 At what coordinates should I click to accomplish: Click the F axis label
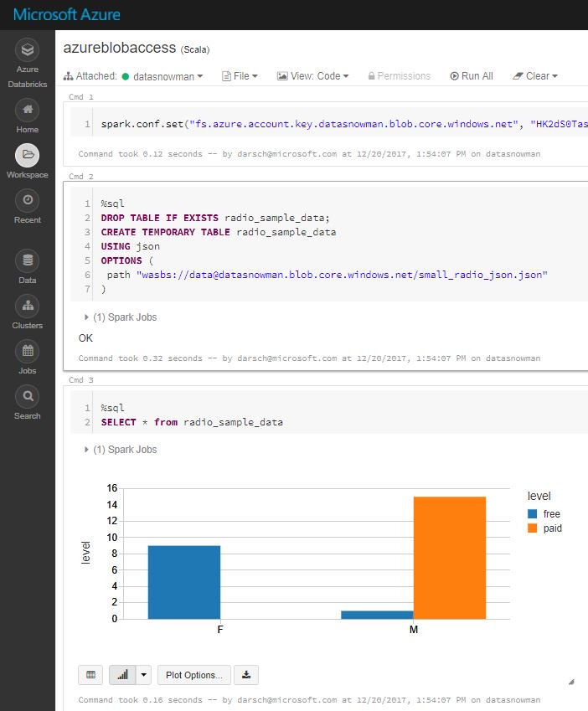point(220,630)
